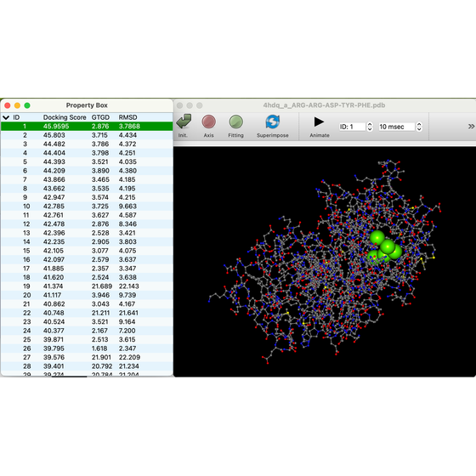Collapse the ID column chevron
The width and height of the screenshot is (476, 476).
pos(6,117)
